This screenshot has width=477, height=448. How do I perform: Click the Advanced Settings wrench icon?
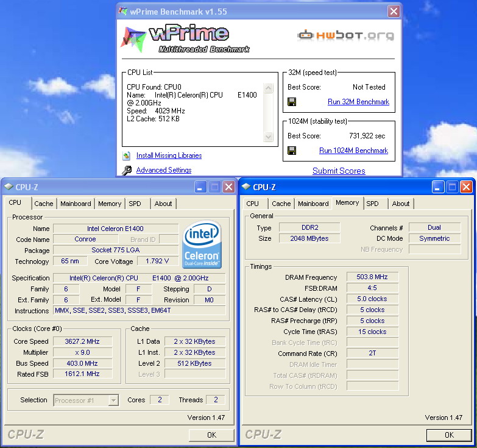[x=127, y=170]
